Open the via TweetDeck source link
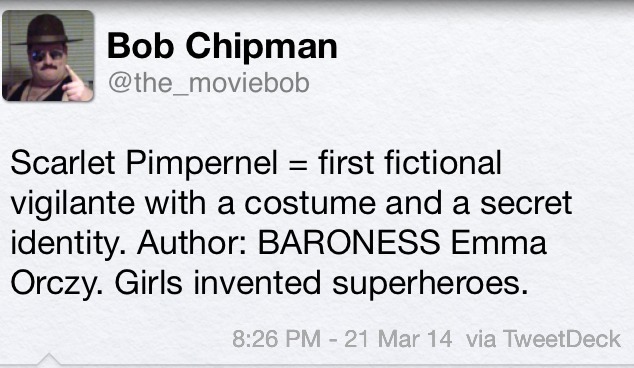This screenshot has height=368, width=634. pos(543,338)
